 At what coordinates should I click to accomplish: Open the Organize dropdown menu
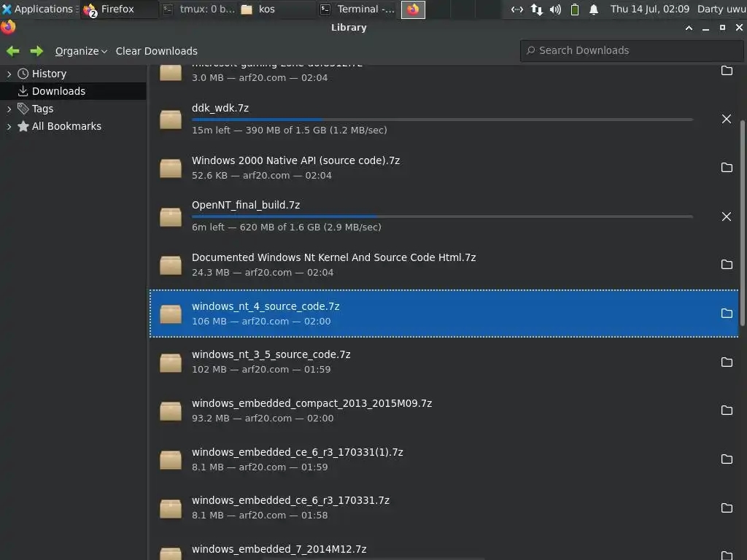(x=81, y=51)
